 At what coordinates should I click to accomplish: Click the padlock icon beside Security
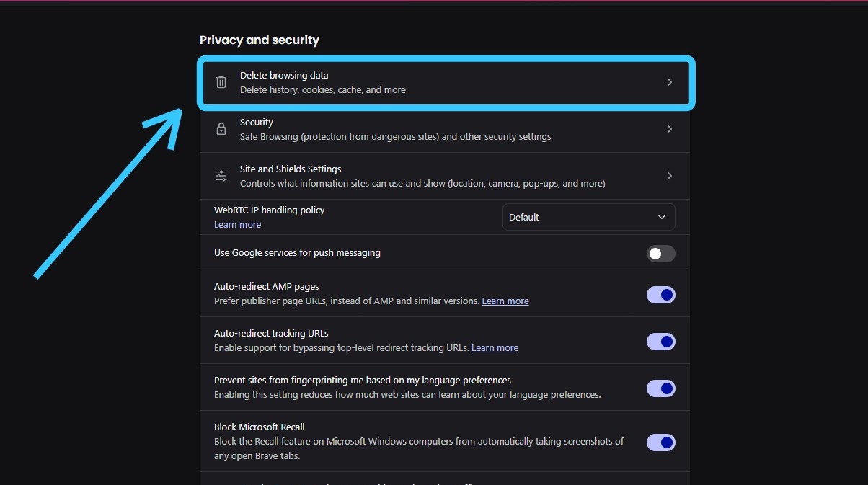pyautogui.click(x=221, y=129)
